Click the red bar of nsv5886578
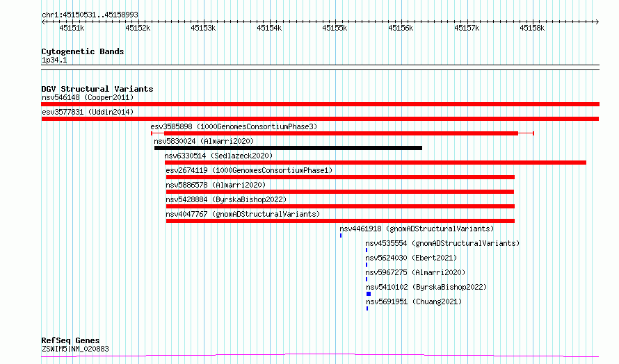 click(340, 192)
